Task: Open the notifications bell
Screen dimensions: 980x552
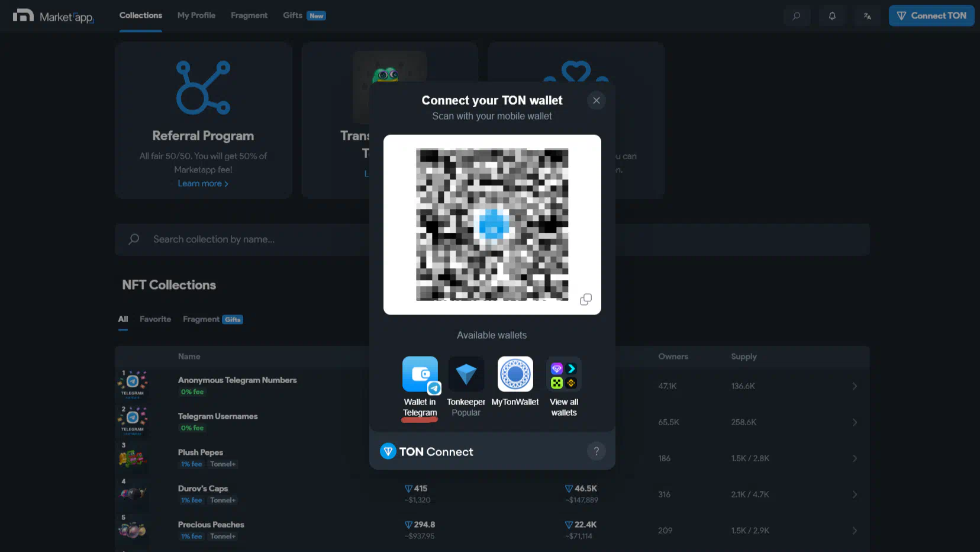Action: [x=832, y=16]
